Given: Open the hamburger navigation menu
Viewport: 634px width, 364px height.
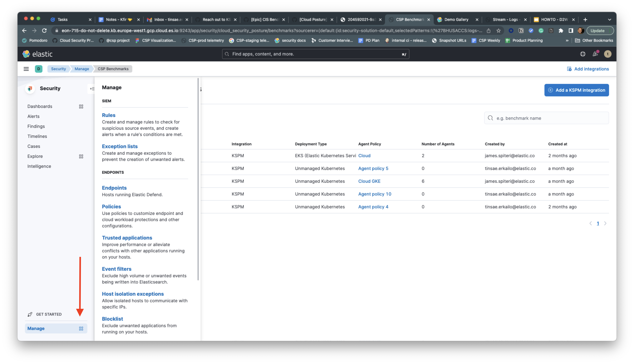Looking at the screenshot, I should (26, 69).
